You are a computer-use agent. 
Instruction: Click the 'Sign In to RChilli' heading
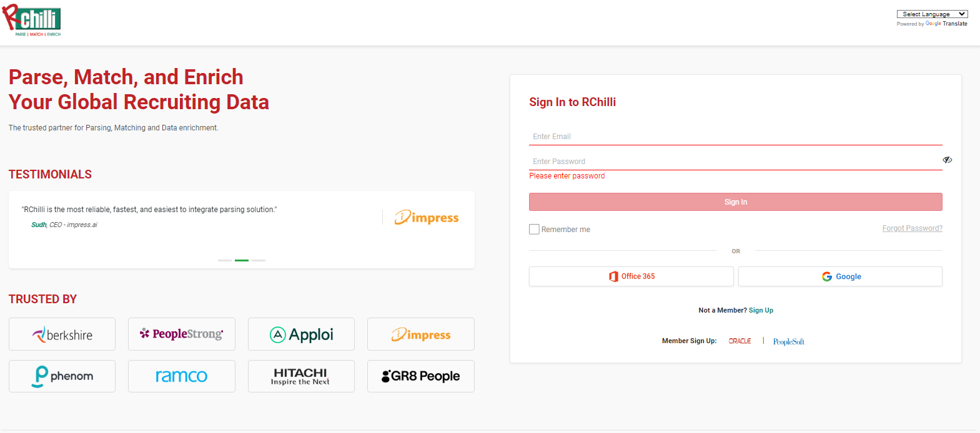tap(572, 102)
